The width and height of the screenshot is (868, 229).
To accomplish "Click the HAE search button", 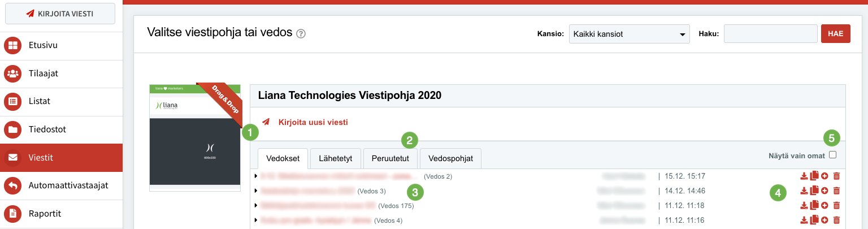I will pos(835,34).
